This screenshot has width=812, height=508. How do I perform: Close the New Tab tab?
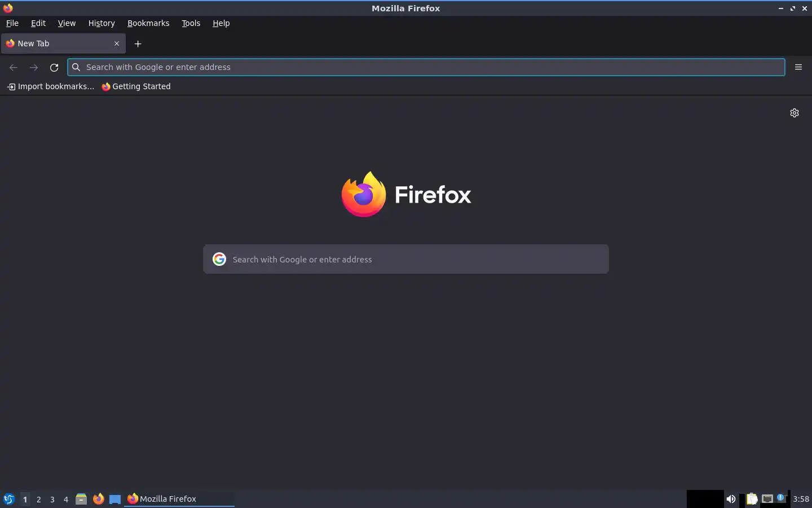pyautogui.click(x=117, y=43)
